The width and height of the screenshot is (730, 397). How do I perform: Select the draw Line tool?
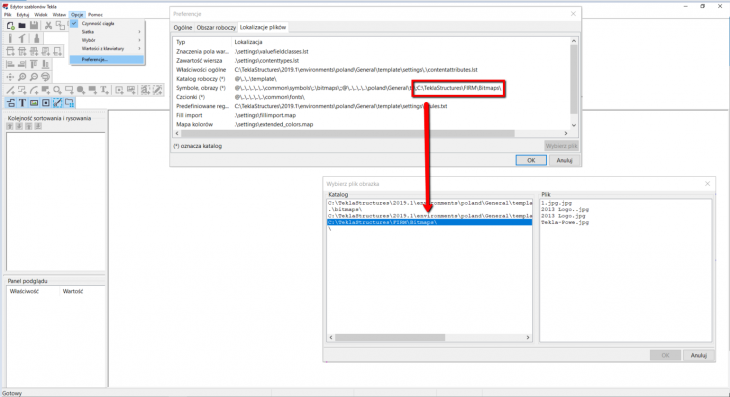[x=10, y=90]
